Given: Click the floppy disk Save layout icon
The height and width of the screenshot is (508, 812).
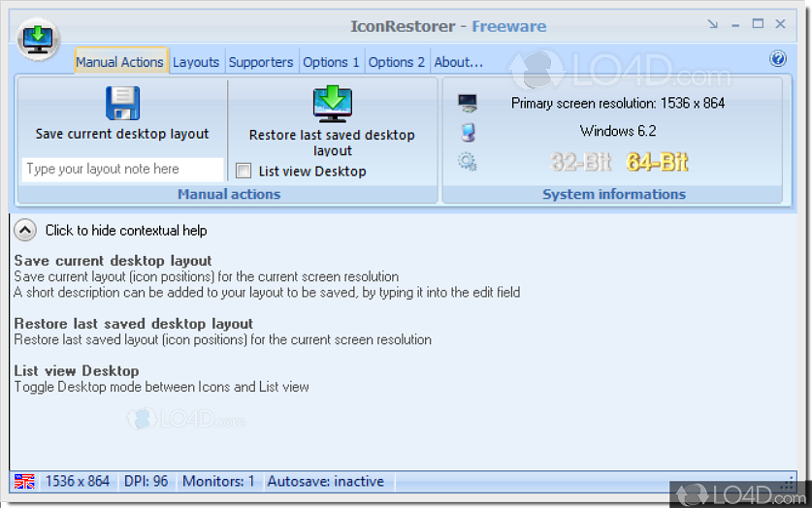Looking at the screenshot, I should tap(123, 103).
